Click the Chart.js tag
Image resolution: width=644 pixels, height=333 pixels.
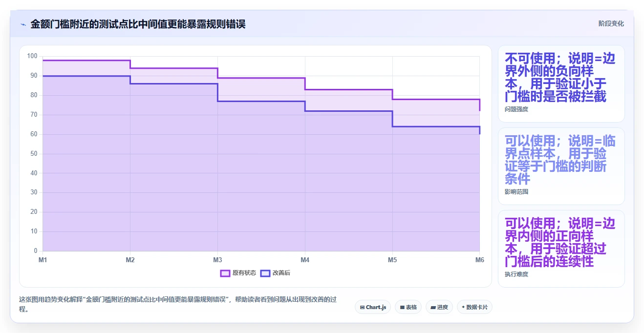point(373,307)
